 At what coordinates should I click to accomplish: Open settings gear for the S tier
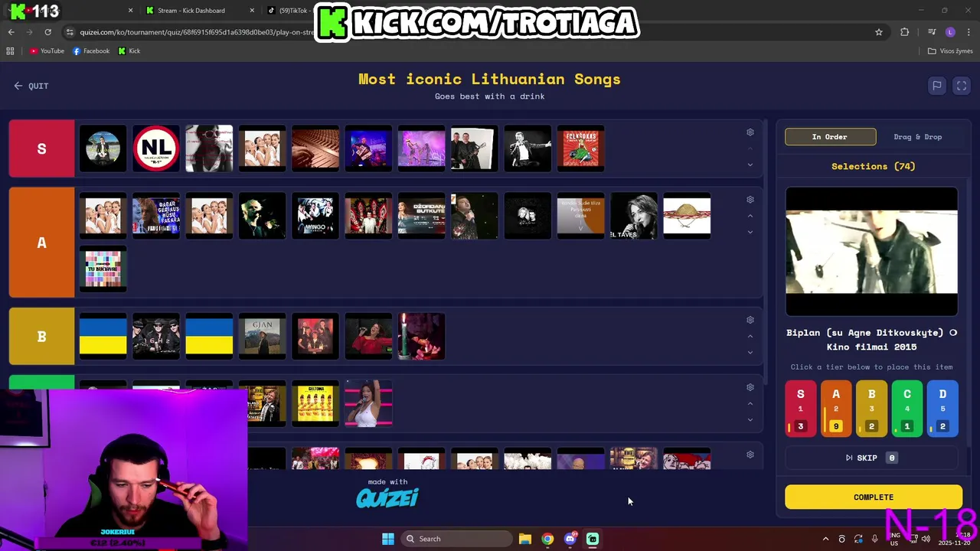pyautogui.click(x=750, y=132)
